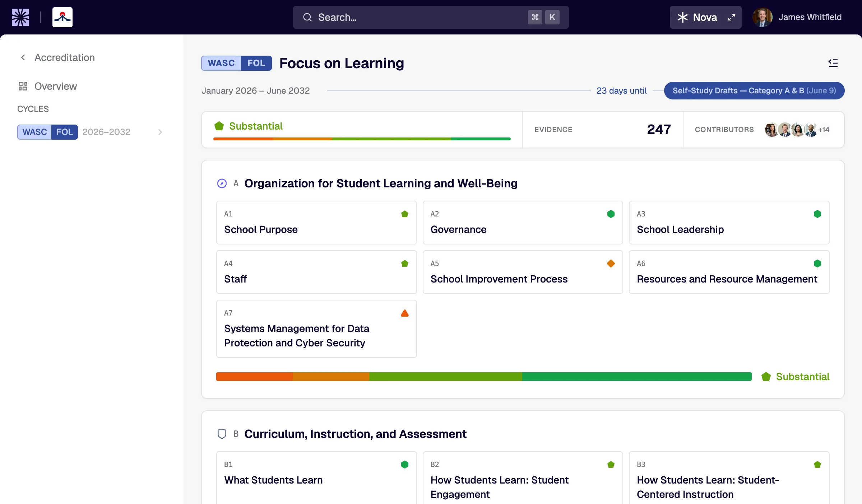
Task: Click A6 green hexagon status icon
Action: coord(817,263)
